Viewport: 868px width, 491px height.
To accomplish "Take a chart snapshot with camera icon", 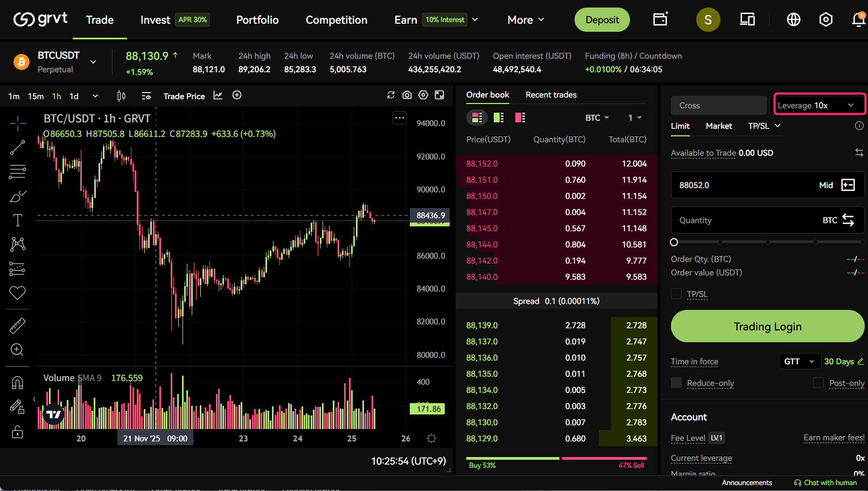I will 407,95.
